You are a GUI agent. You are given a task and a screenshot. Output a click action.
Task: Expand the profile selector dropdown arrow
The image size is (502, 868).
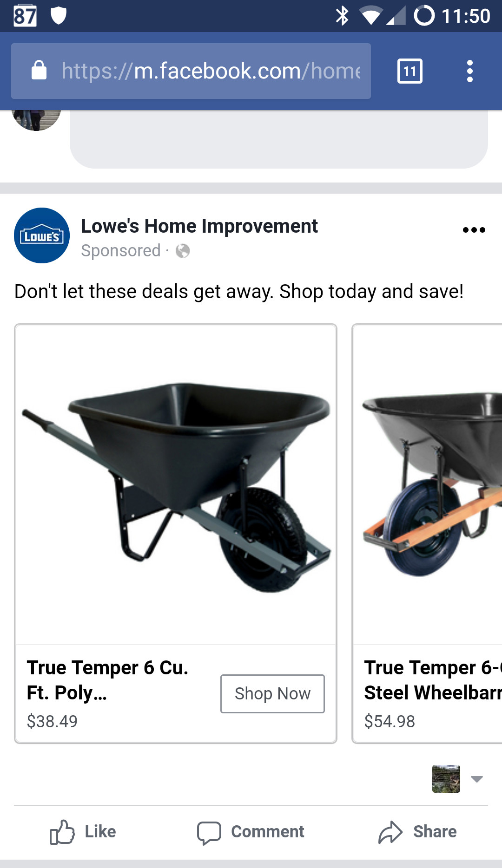tap(477, 779)
